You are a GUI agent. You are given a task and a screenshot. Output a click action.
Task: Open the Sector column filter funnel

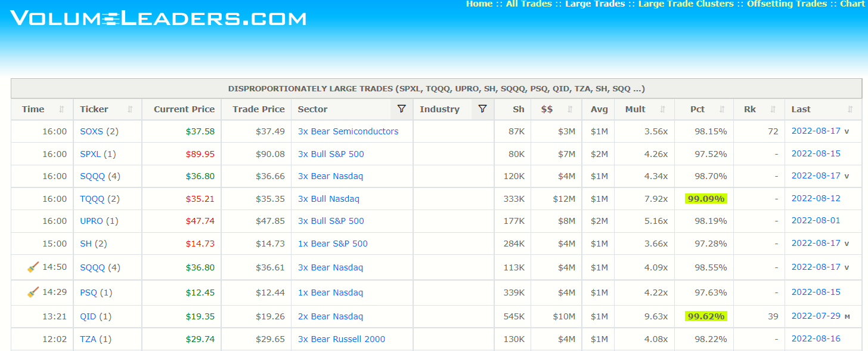[x=401, y=109]
